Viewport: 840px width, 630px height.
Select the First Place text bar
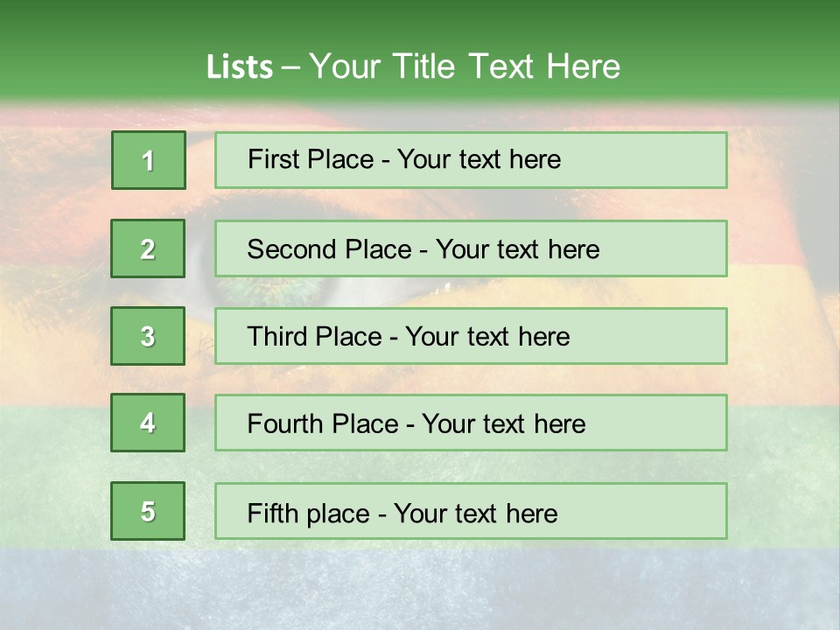coord(471,160)
